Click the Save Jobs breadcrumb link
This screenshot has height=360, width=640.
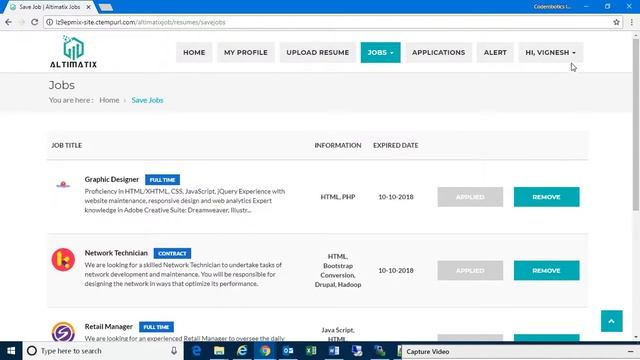point(147,100)
